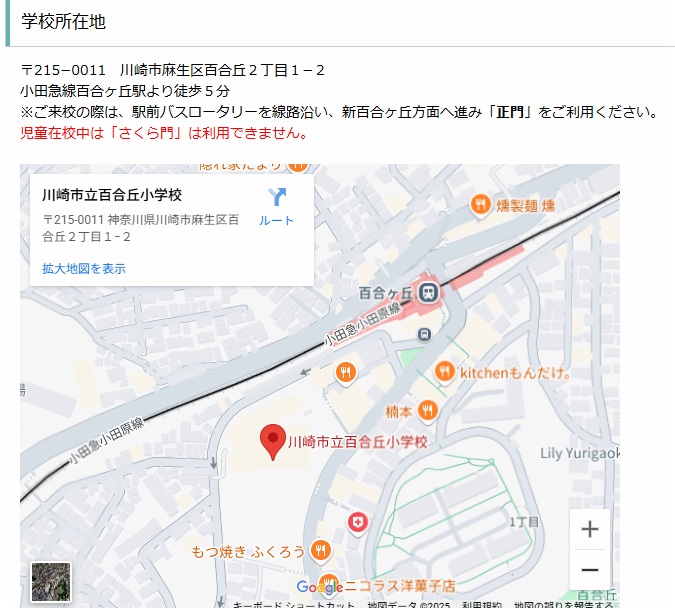Zoom out with the map minus button
The width and height of the screenshot is (675, 608).
pos(590,570)
